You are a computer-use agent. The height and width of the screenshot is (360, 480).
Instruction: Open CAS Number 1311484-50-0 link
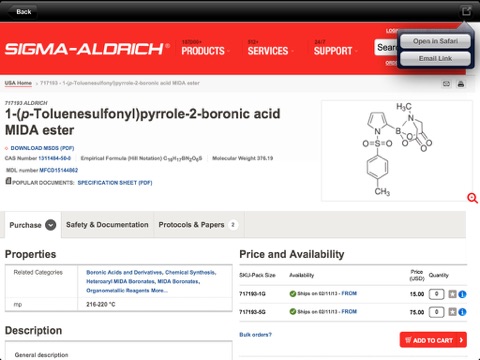[54, 158]
